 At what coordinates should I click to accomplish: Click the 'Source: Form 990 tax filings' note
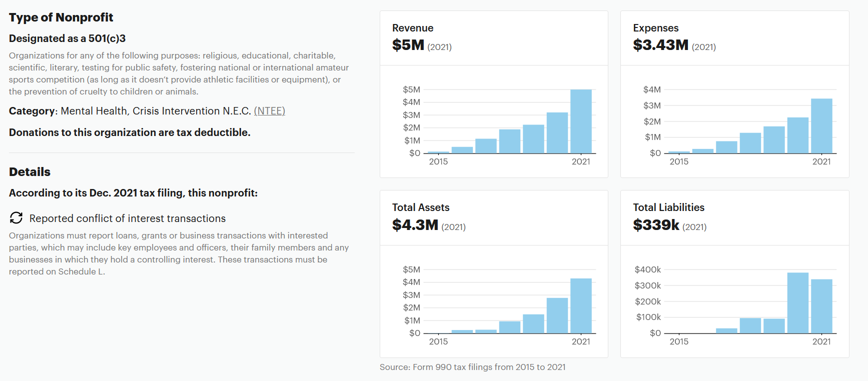pos(473,367)
